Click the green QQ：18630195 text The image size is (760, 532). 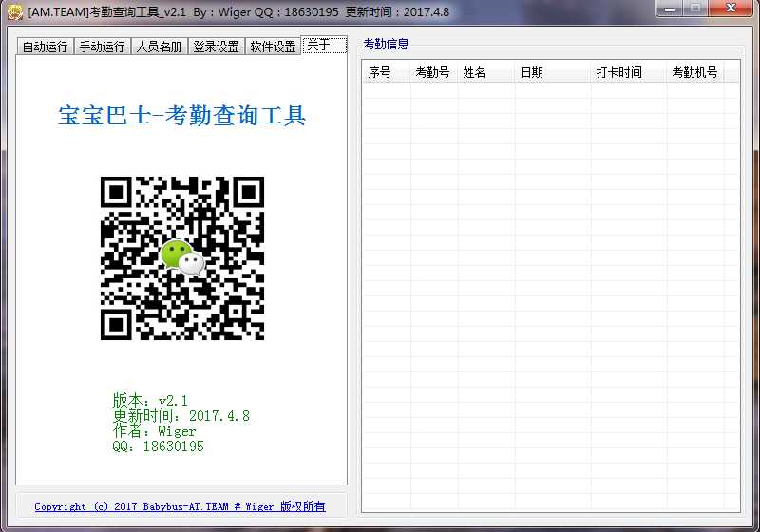(158, 446)
